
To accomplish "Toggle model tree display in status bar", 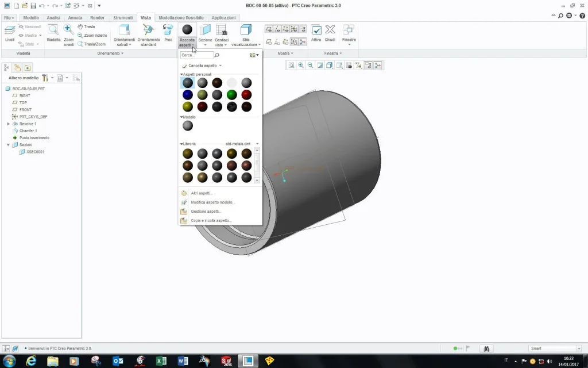I will [6, 348].
